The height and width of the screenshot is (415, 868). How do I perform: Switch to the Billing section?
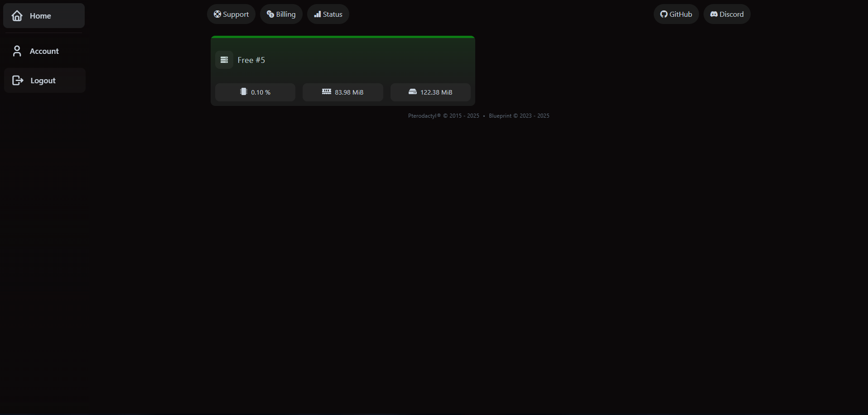281,14
